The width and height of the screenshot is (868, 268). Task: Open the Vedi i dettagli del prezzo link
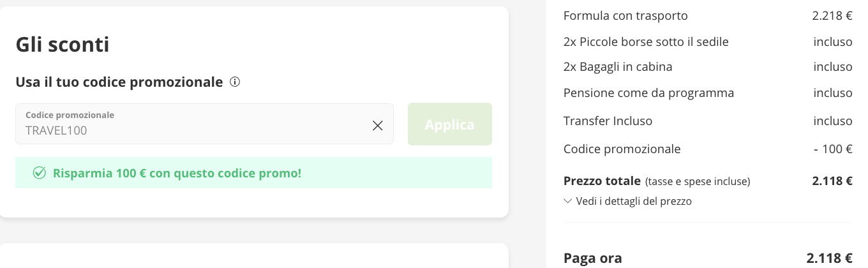[634, 201]
